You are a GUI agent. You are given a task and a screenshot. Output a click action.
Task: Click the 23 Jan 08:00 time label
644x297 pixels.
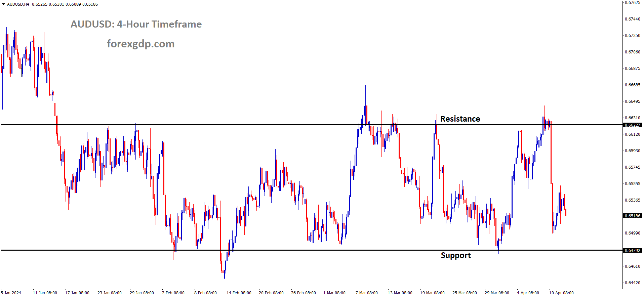[110, 293]
